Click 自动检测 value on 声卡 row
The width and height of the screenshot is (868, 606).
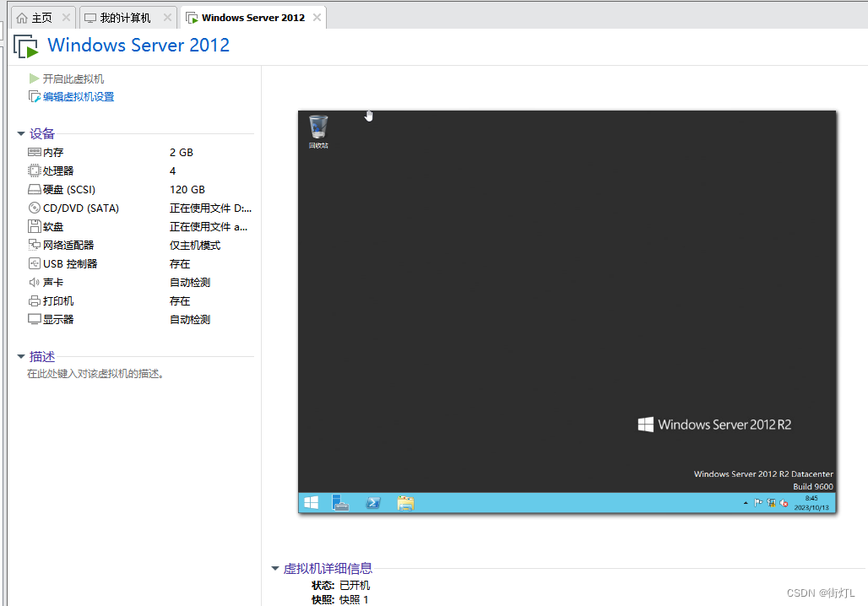190,282
